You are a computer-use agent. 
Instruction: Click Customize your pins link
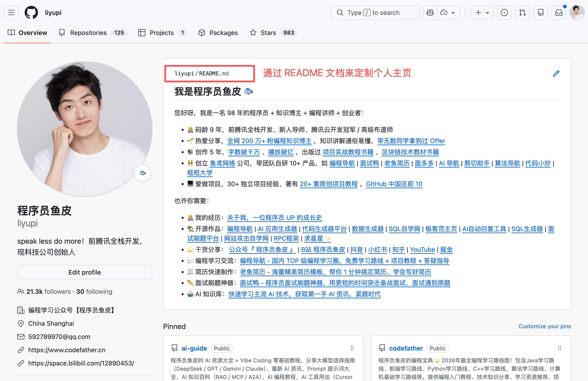[x=545, y=326]
